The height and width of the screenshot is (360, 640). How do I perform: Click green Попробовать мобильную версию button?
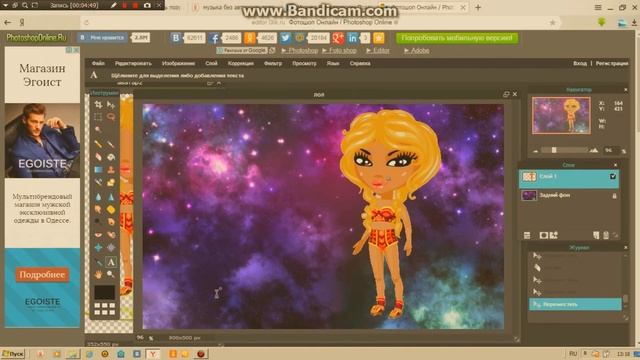coord(457,38)
